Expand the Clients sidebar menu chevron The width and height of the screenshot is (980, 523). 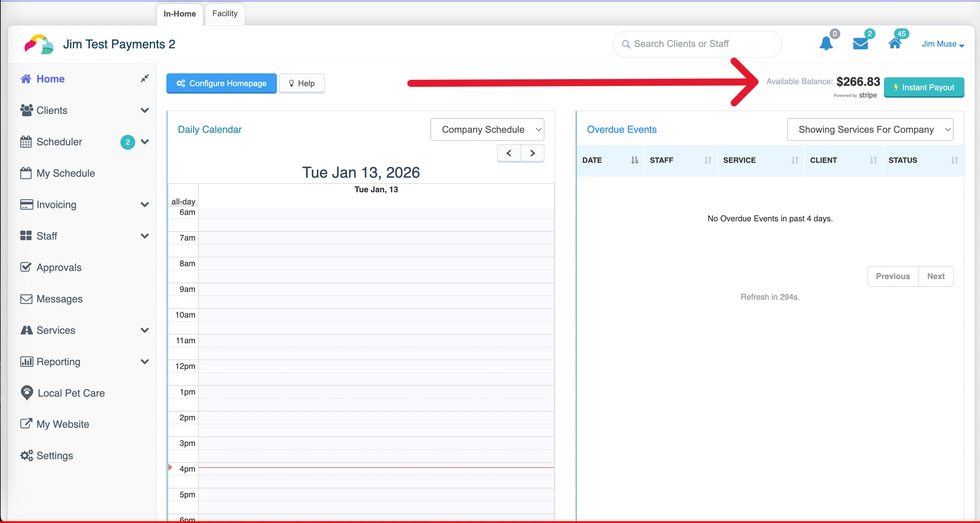(145, 110)
